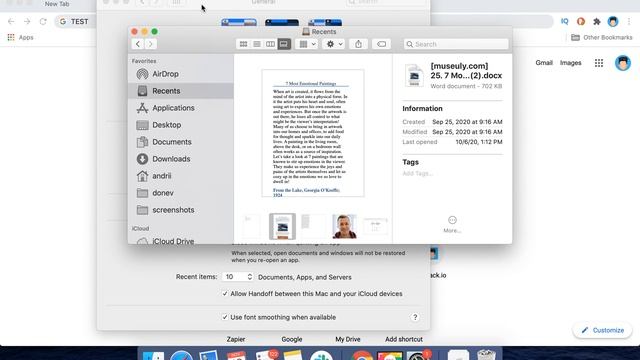Go forward in Finder Recents window

(x=150, y=44)
